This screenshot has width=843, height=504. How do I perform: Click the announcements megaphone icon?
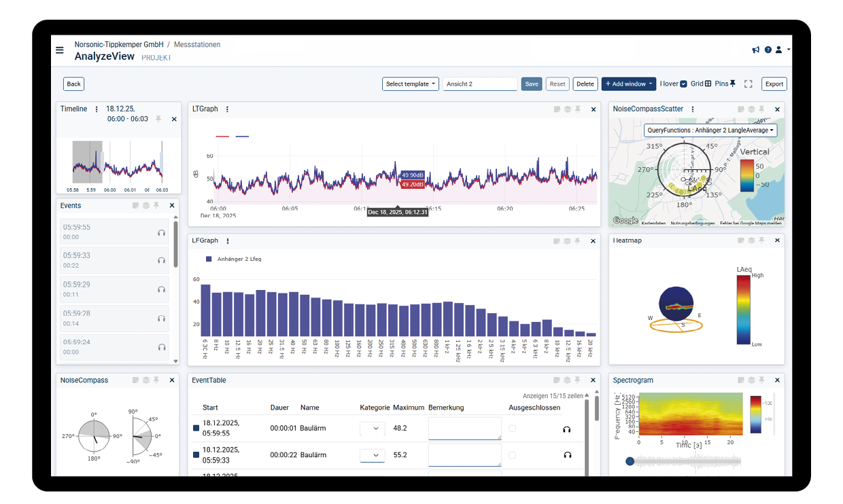pos(755,50)
